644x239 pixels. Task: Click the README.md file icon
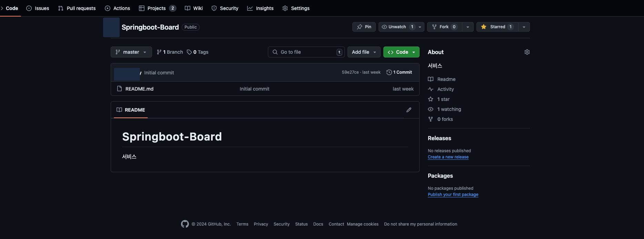(x=119, y=89)
